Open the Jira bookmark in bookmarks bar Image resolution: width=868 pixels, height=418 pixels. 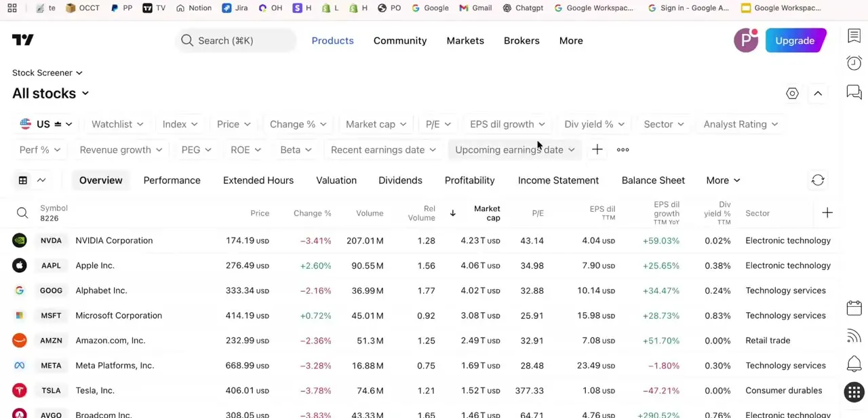click(235, 8)
